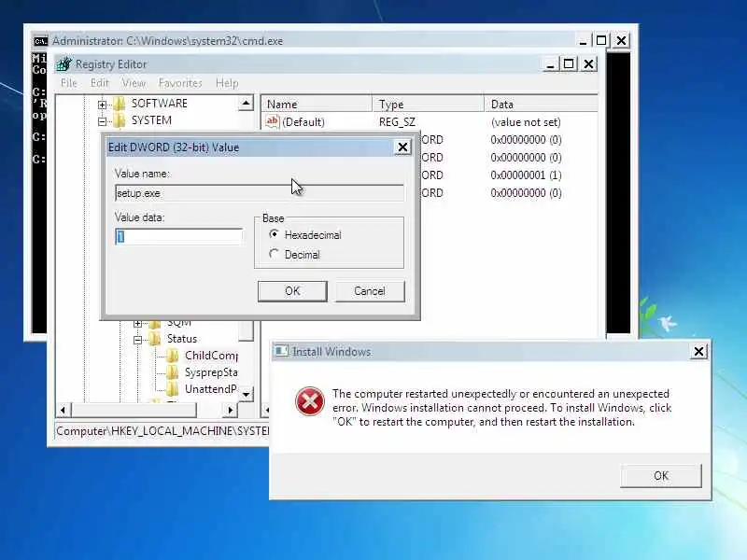Open the File menu in Registry Editor
The image size is (747, 560).
(68, 83)
